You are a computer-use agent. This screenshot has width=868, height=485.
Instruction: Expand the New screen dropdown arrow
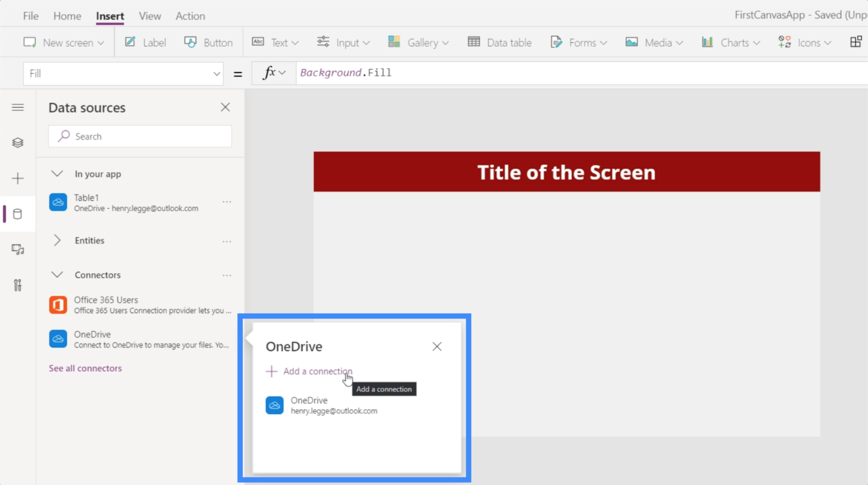[x=101, y=43]
